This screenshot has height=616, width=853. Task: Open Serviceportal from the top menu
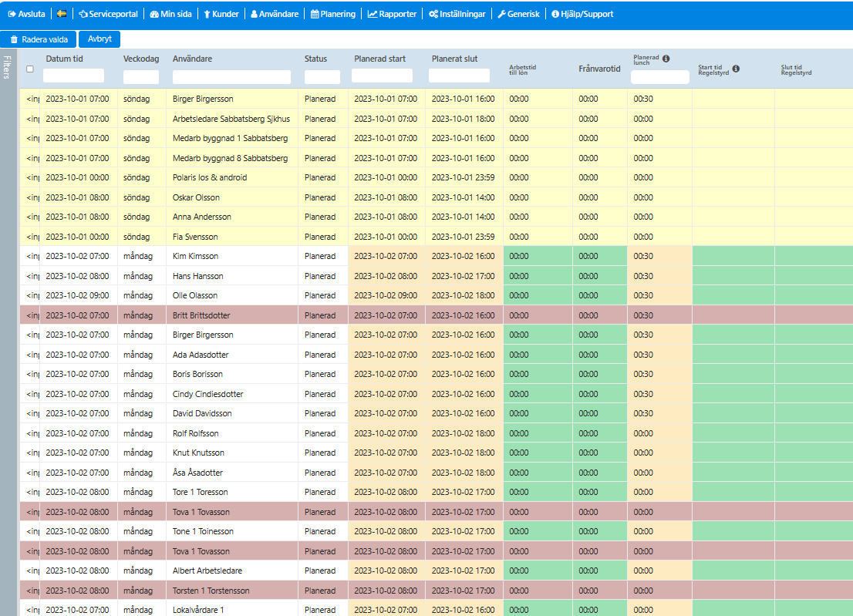(x=108, y=14)
